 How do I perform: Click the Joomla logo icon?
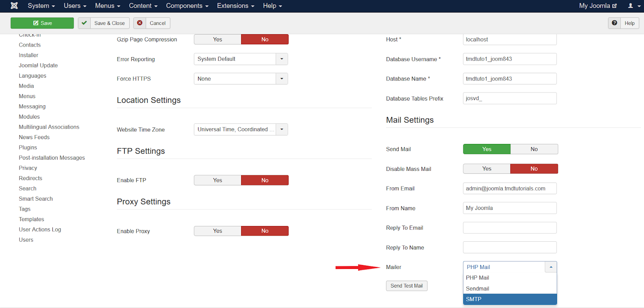(14, 6)
